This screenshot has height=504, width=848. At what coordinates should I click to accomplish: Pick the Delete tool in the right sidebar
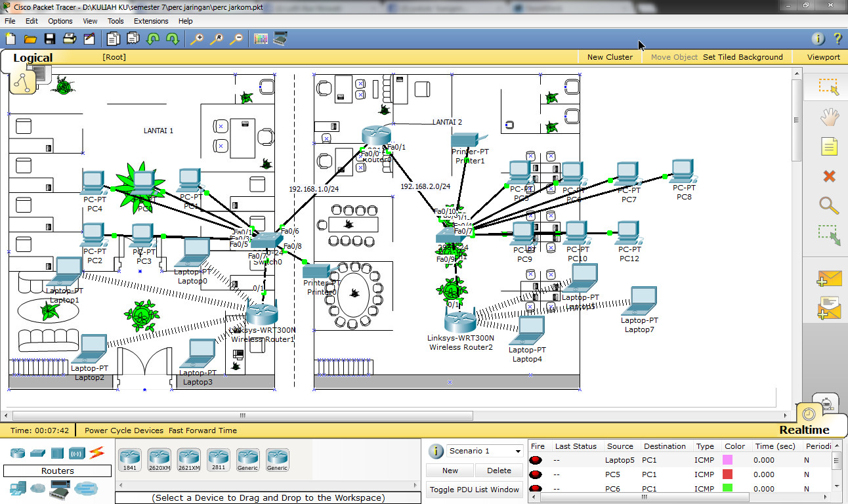click(829, 176)
